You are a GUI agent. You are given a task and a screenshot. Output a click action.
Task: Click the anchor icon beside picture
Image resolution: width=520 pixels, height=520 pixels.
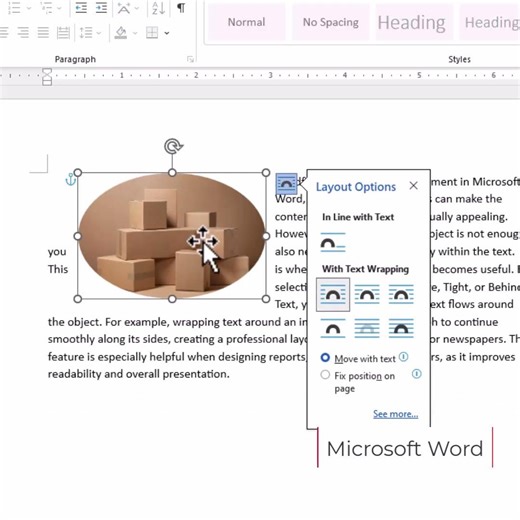[x=70, y=179]
